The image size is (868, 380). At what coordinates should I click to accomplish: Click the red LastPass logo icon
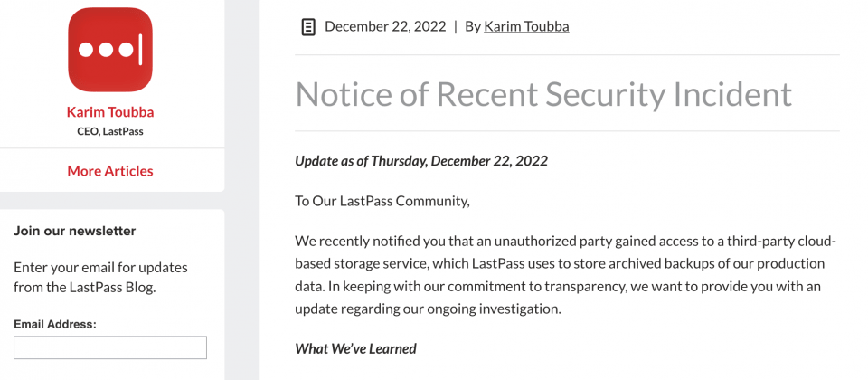tap(110, 50)
